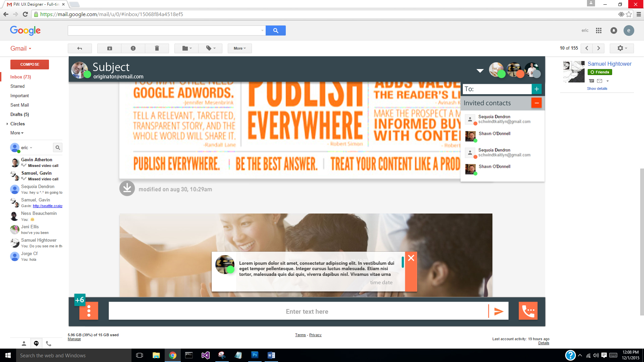Click the download attachment arrow icon
The height and width of the screenshot is (362, 644).
pos(127,189)
